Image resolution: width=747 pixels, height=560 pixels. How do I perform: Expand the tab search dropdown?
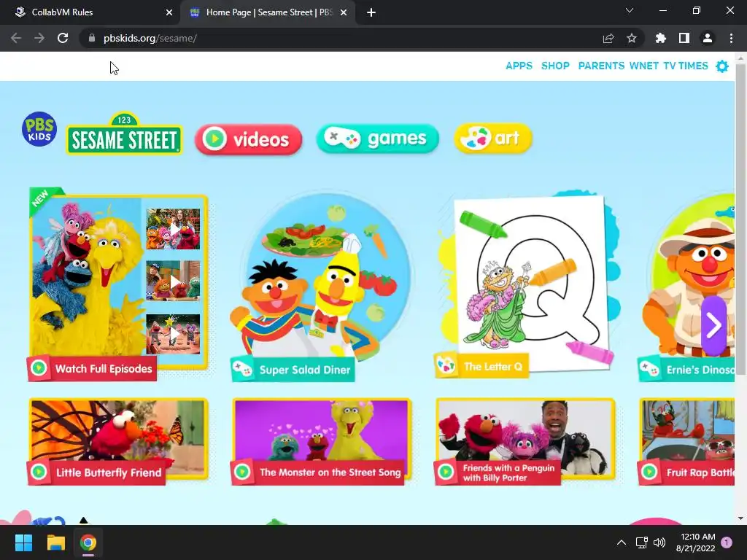(x=630, y=10)
